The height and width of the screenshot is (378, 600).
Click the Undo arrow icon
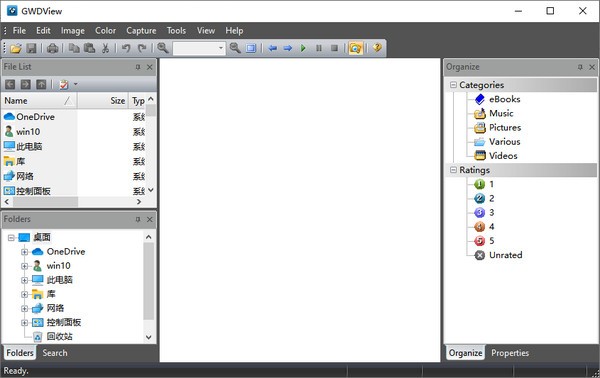(126, 48)
